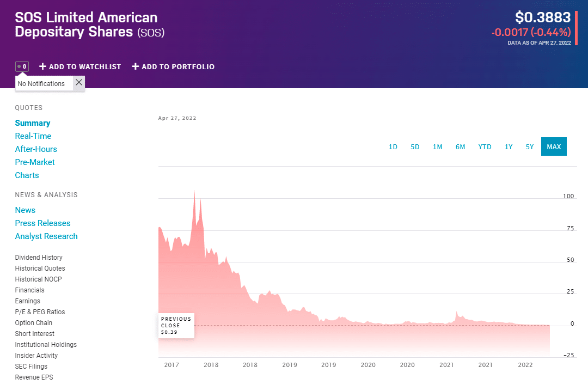Select the 6M chart range

[460, 146]
